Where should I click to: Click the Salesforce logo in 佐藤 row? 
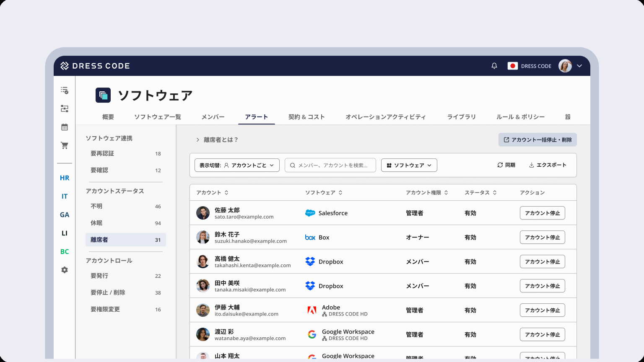310,213
